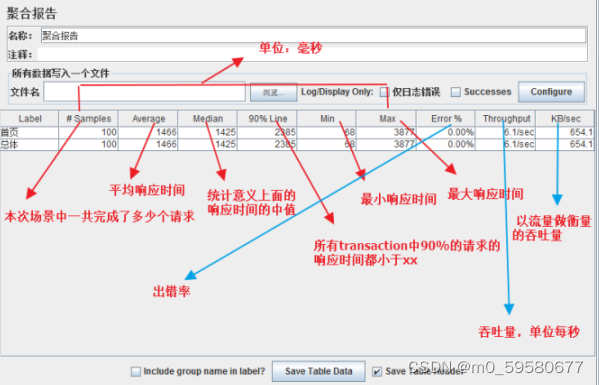
Task: Click the 90% Line column header
Action: pos(267,119)
